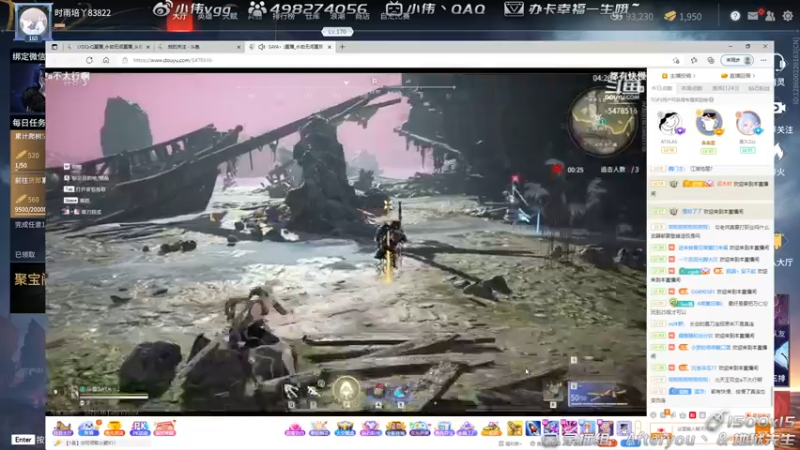This screenshot has height=450, width=800.
Task: Click the Enter key button bottom-left
Action: (23, 440)
